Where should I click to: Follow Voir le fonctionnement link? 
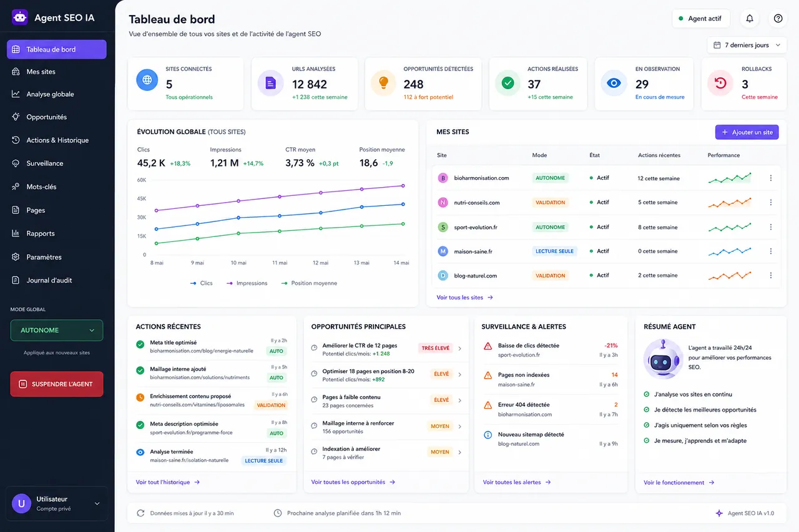pyautogui.click(x=679, y=483)
